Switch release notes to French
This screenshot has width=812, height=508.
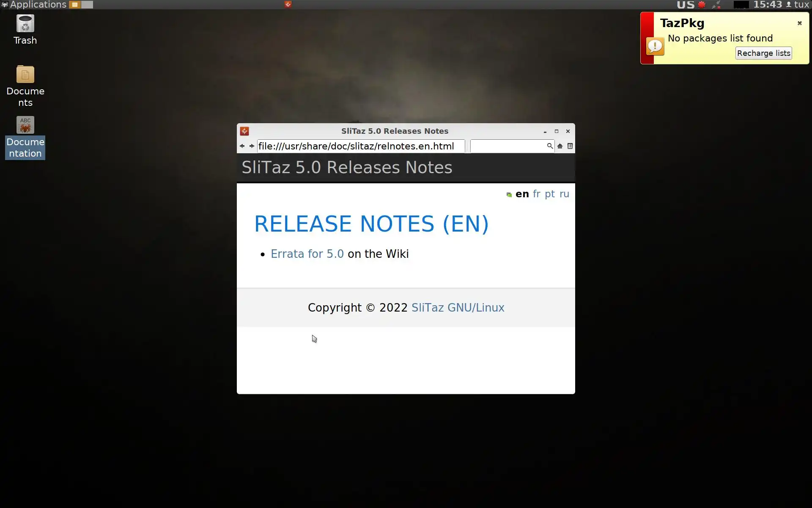tap(536, 194)
